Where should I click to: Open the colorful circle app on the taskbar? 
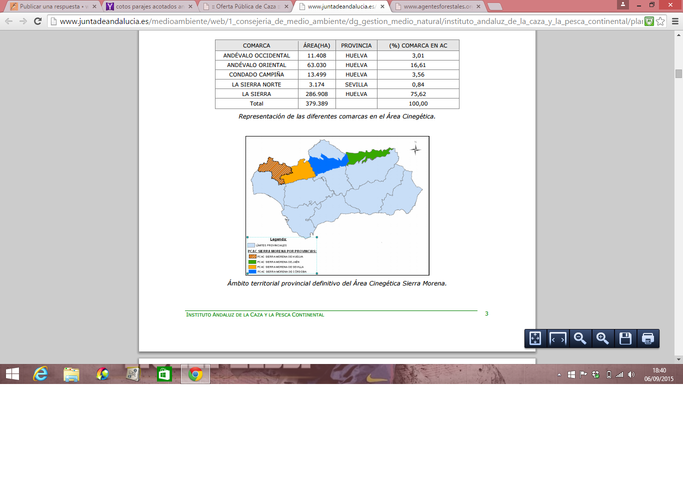(x=102, y=374)
